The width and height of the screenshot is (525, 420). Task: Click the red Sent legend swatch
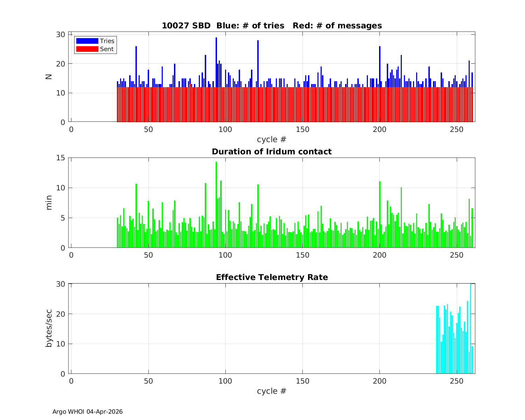(x=87, y=49)
